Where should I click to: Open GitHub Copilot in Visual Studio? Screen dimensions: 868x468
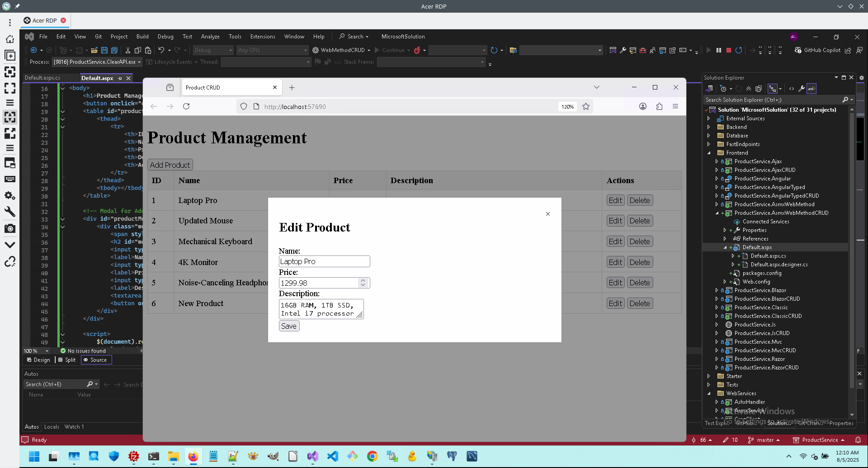(818, 50)
